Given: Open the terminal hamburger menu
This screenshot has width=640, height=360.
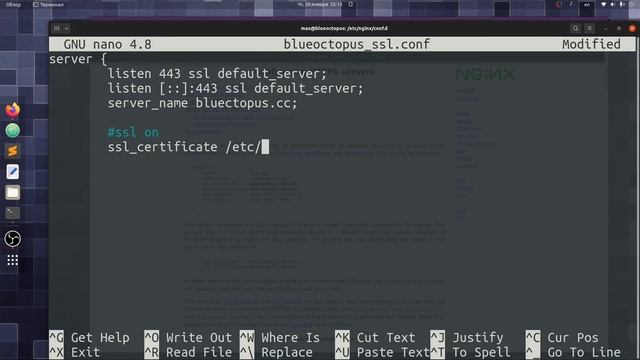Looking at the screenshot, I should (x=589, y=28).
